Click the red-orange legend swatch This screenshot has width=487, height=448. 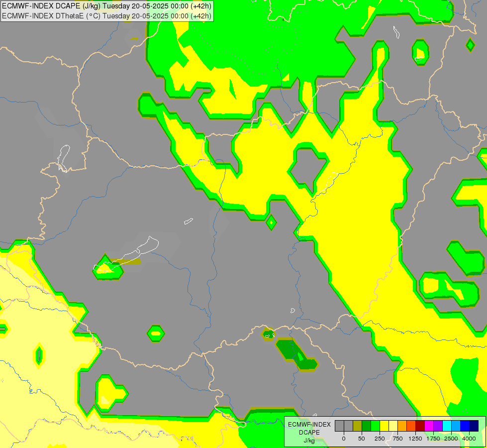tap(411, 426)
